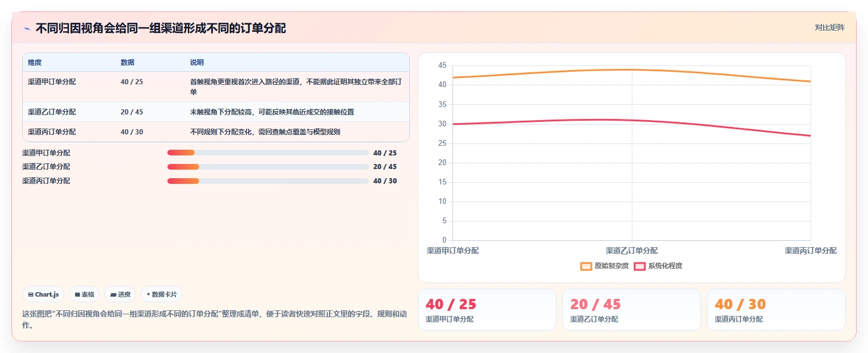
Task: Click the 40 / 30 value beside the progress bar
Action: click(x=385, y=181)
